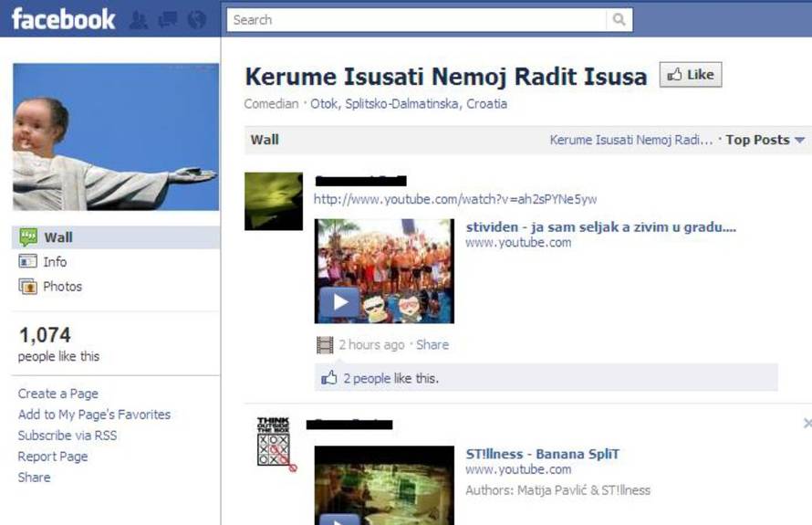Open the page profile picture

pyautogui.click(x=116, y=137)
